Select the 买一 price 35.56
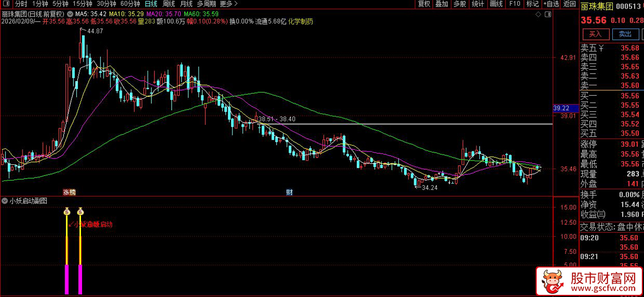This screenshot has height=297, width=644. point(630,96)
